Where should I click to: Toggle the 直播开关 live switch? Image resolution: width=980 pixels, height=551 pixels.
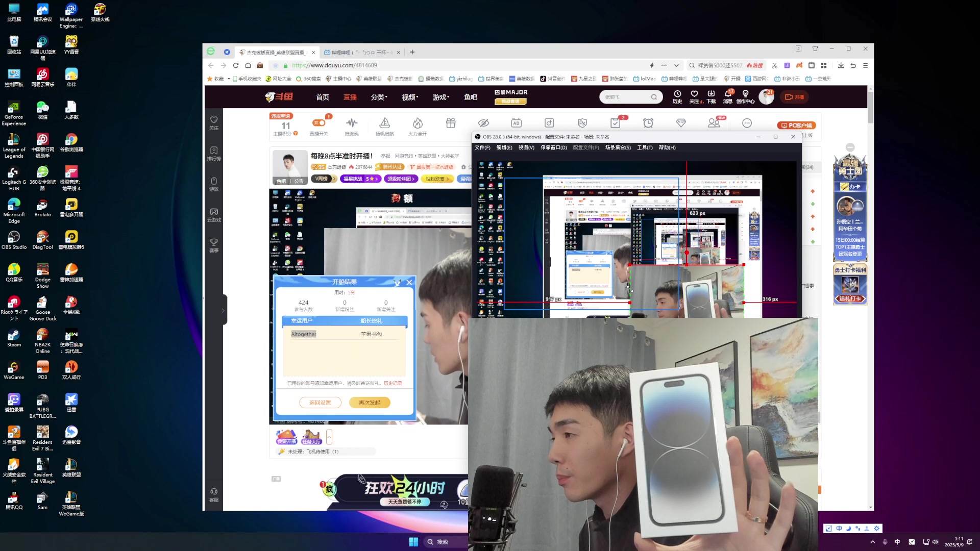pyautogui.click(x=318, y=123)
